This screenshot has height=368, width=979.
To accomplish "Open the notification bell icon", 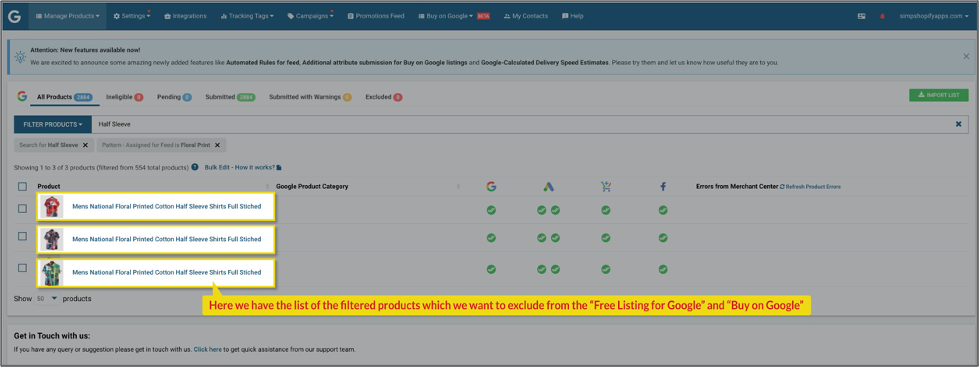I will coord(882,16).
